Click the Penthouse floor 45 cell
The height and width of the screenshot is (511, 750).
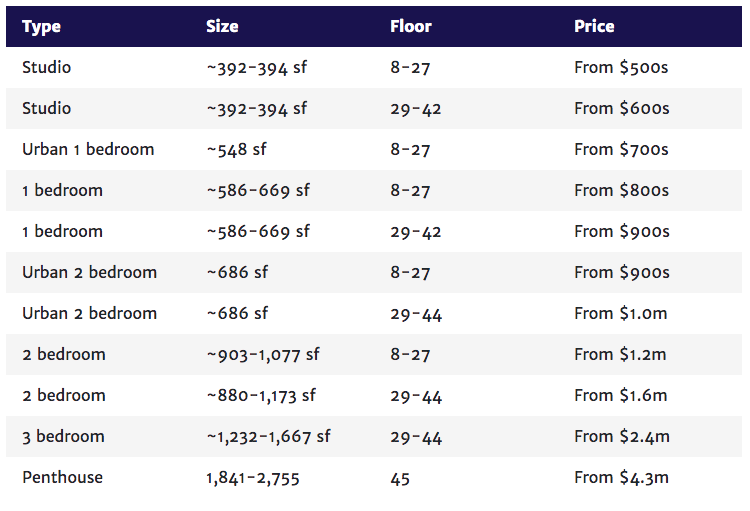coord(400,478)
